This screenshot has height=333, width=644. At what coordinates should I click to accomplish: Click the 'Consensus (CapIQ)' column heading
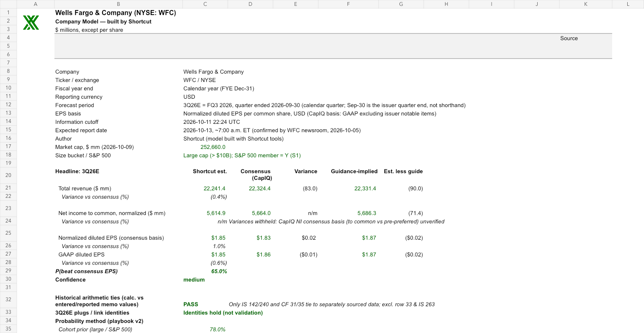(255, 174)
